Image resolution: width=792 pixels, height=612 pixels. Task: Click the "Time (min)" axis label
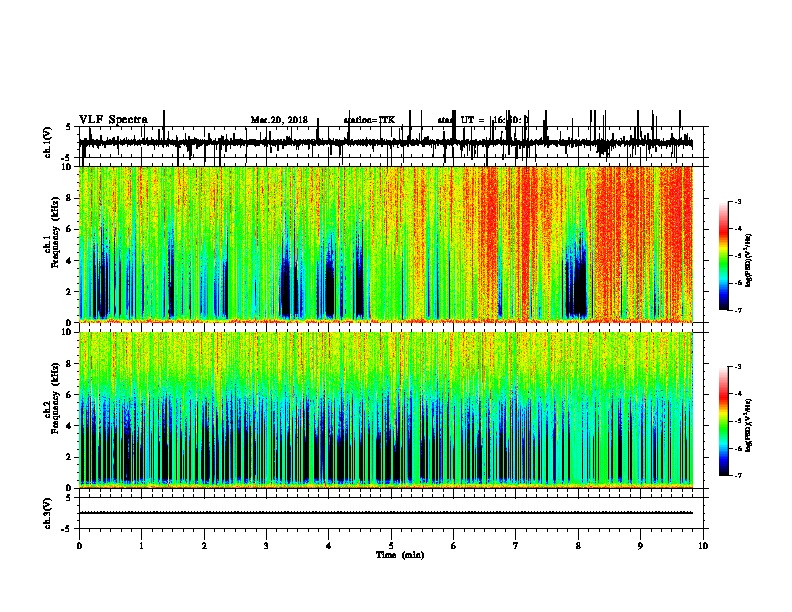(x=400, y=555)
